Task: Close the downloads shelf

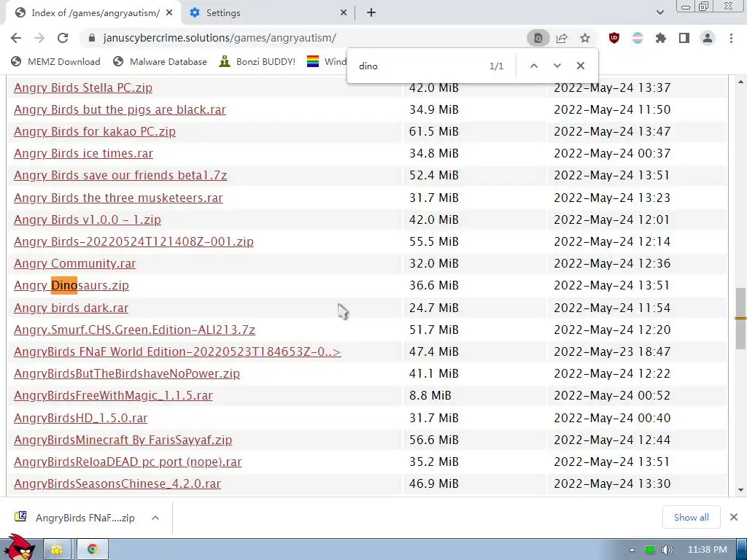Action: (734, 517)
